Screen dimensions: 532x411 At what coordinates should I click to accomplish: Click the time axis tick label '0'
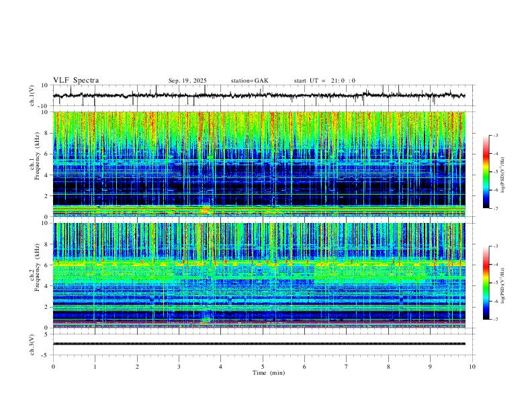pyautogui.click(x=53, y=367)
